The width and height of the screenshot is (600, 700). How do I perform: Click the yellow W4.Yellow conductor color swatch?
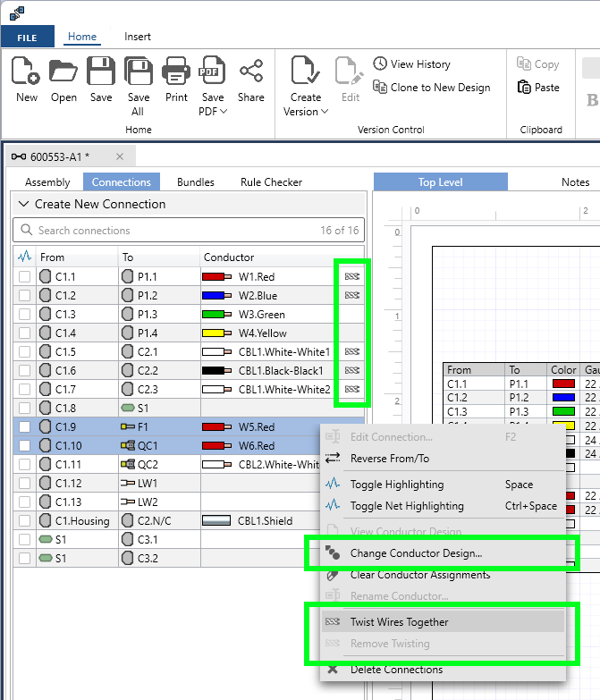pyautogui.click(x=216, y=333)
